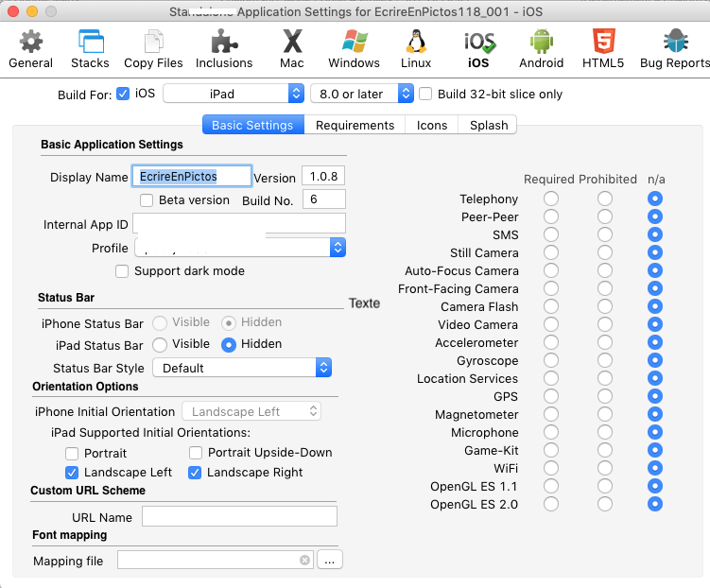Select the Stacks toolbar icon
Image resolution: width=710 pixels, height=588 pixels.
91,48
